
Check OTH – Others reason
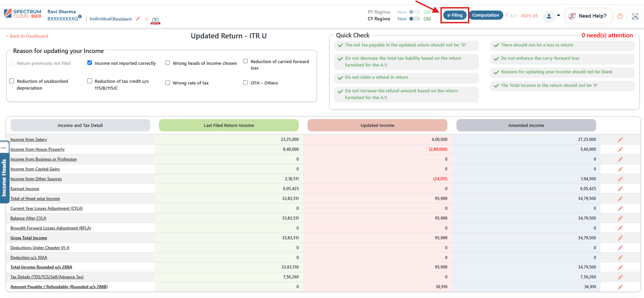246,82
